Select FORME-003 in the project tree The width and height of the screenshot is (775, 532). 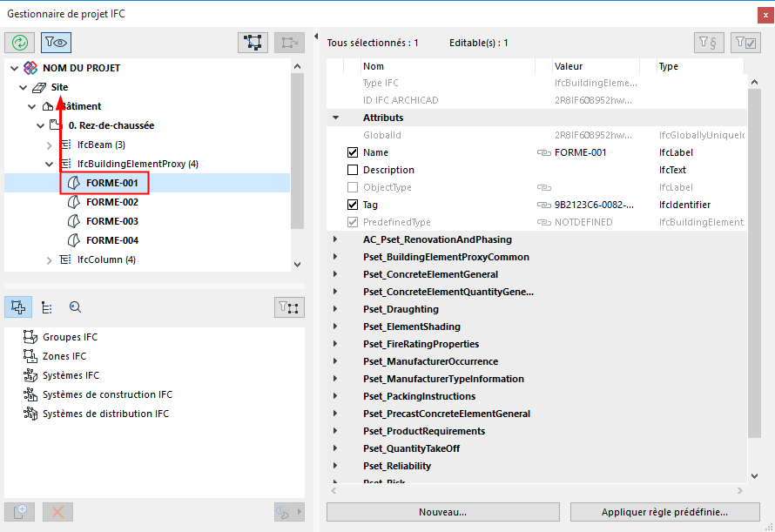(111, 221)
